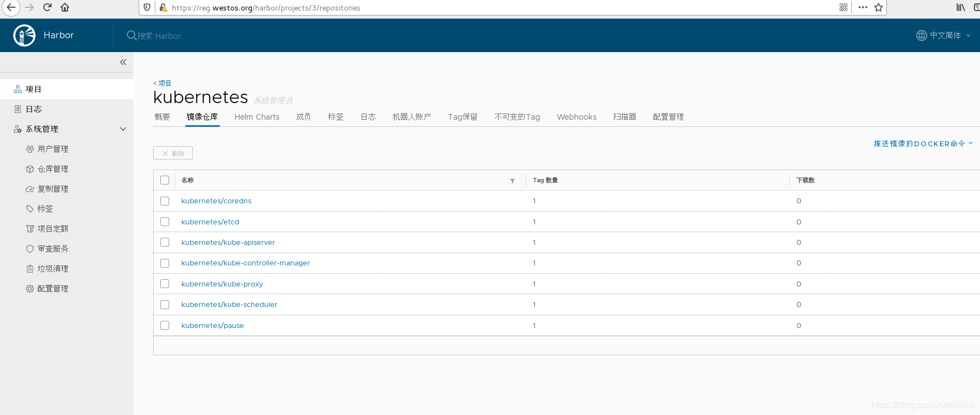The image size is (980, 415).
Task: Click the globe language icon
Action: (x=921, y=35)
